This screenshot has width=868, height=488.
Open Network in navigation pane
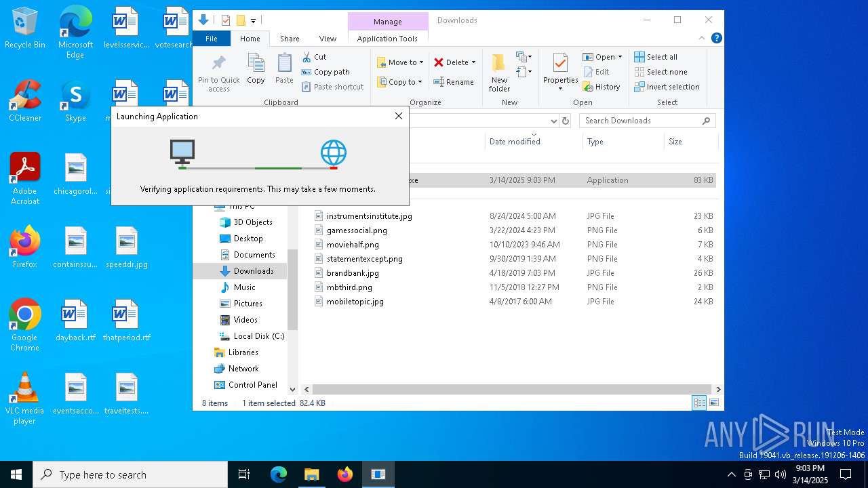237,369
